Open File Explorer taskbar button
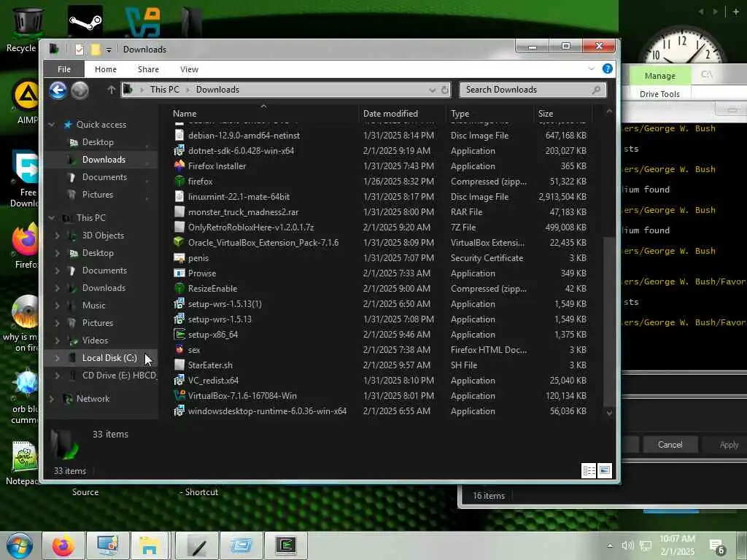 149,545
